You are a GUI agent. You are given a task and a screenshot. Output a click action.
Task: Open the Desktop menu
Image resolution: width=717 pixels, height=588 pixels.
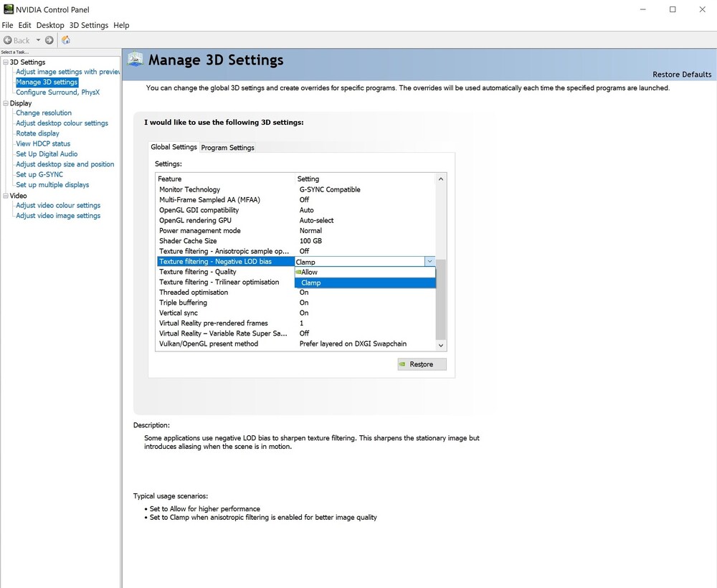(x=50, y=25)
